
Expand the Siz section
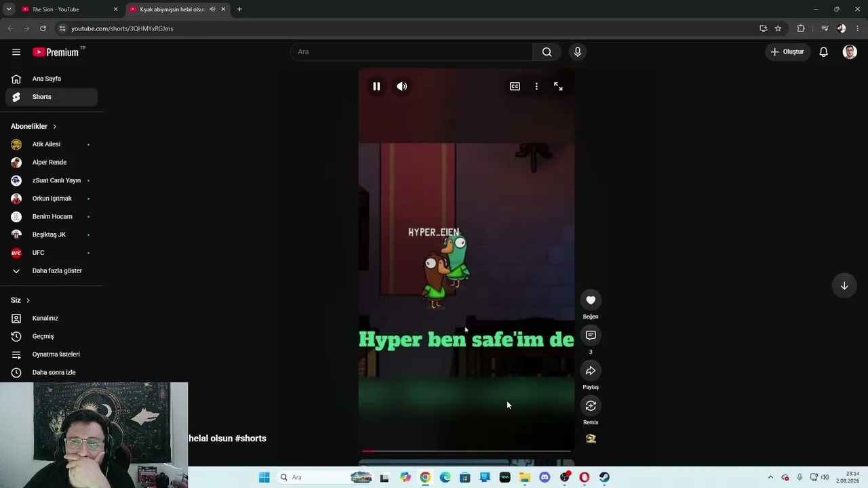click(x=20, y=300)
